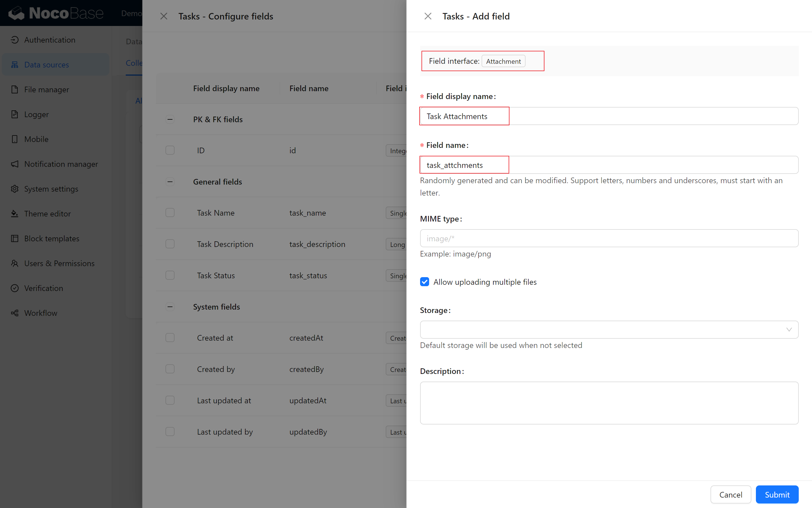The width and height of the screenshot is (812, 508).
Task: Open File manager in the sidebar menu
Action: coord(56,89)
